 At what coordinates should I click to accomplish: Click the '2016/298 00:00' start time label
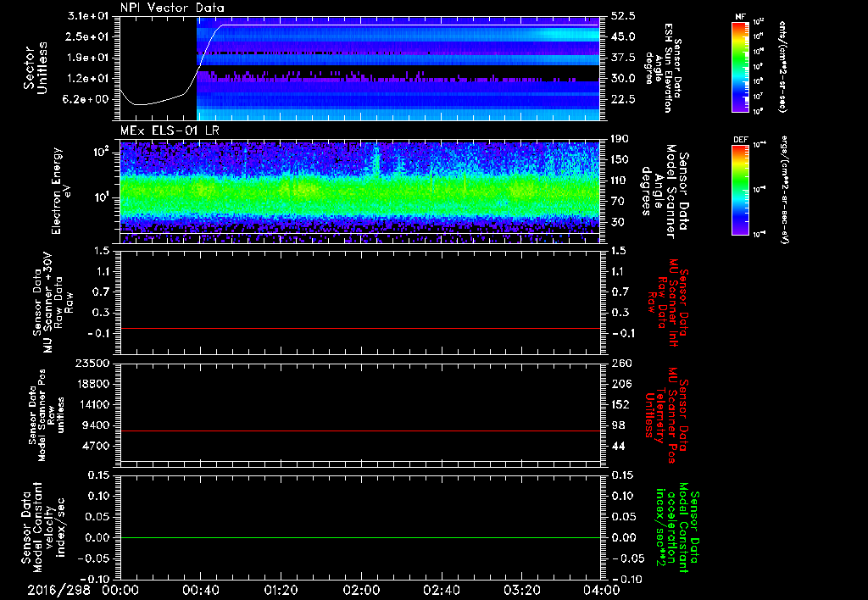[x=83, y=591]
